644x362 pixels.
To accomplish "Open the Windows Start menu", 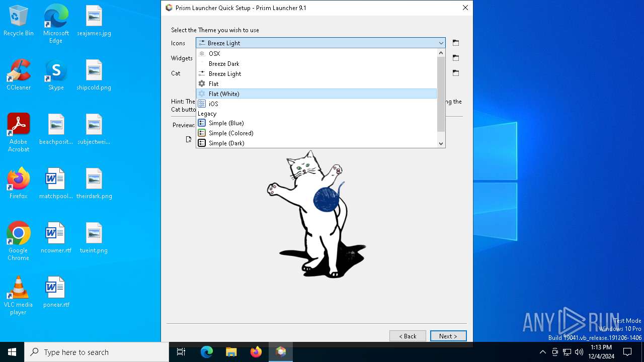I will tap(12, 352).
